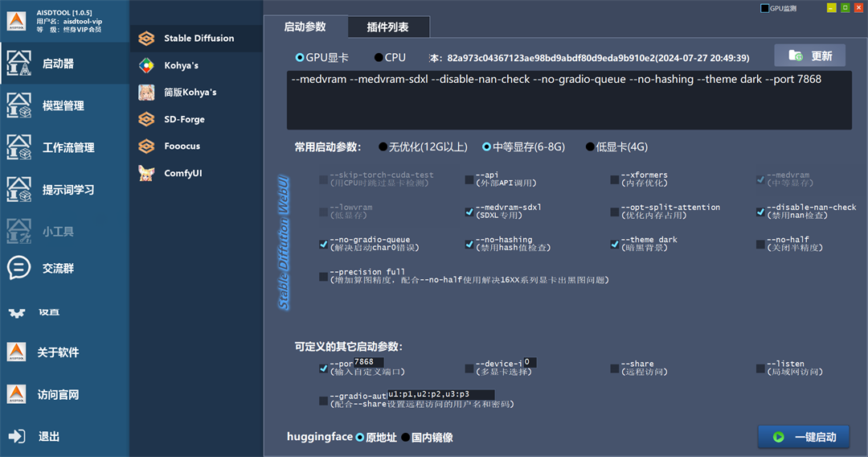This screenshot has height=457, width=868.
Task: Click the 关于软件 link
Action: tap(58, 352)
